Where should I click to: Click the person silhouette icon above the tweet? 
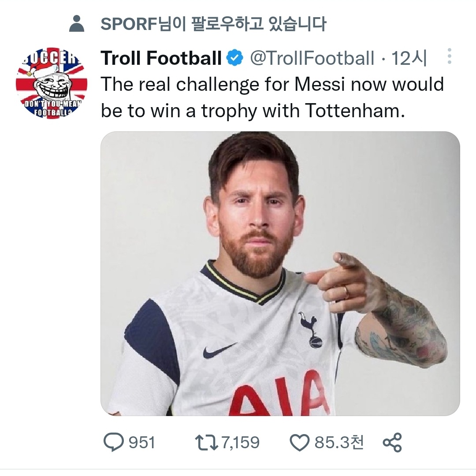[77, 24]
